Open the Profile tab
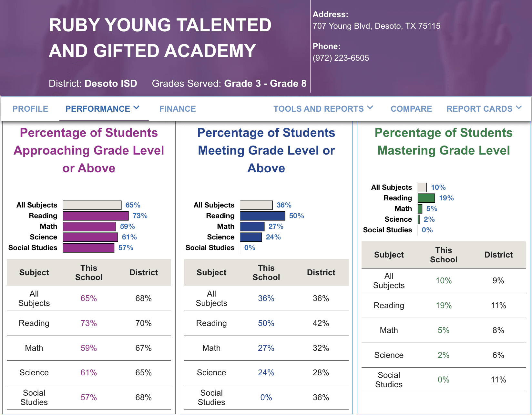 coord(30,109)
